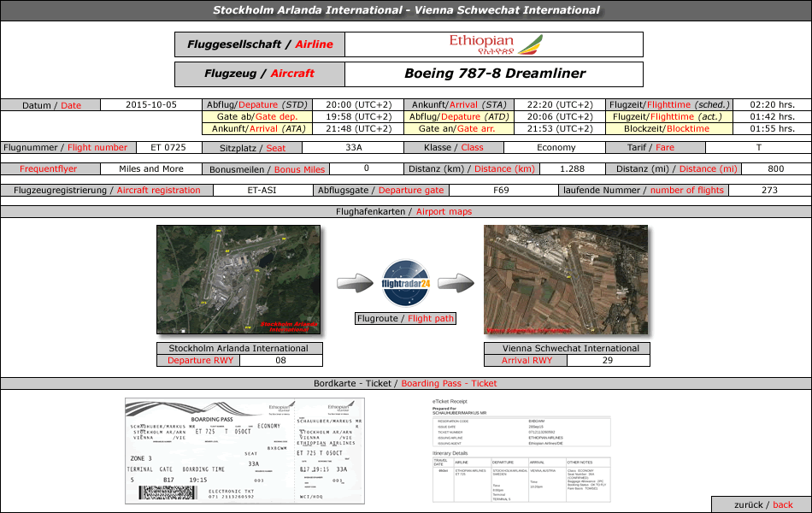Click the Flugzeugregistrierung / Aircraft registration label

[107, 190]
